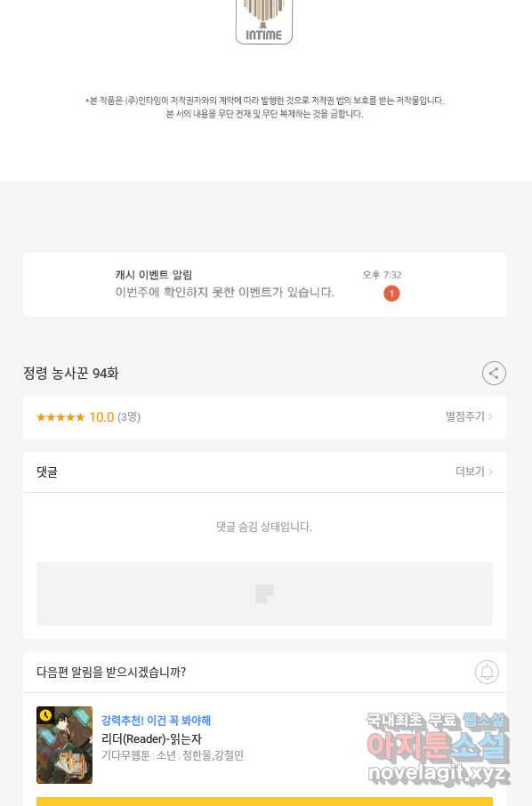
Task: Open the 리더(Reader)-읽는자 recommended title
Action: 151,738
